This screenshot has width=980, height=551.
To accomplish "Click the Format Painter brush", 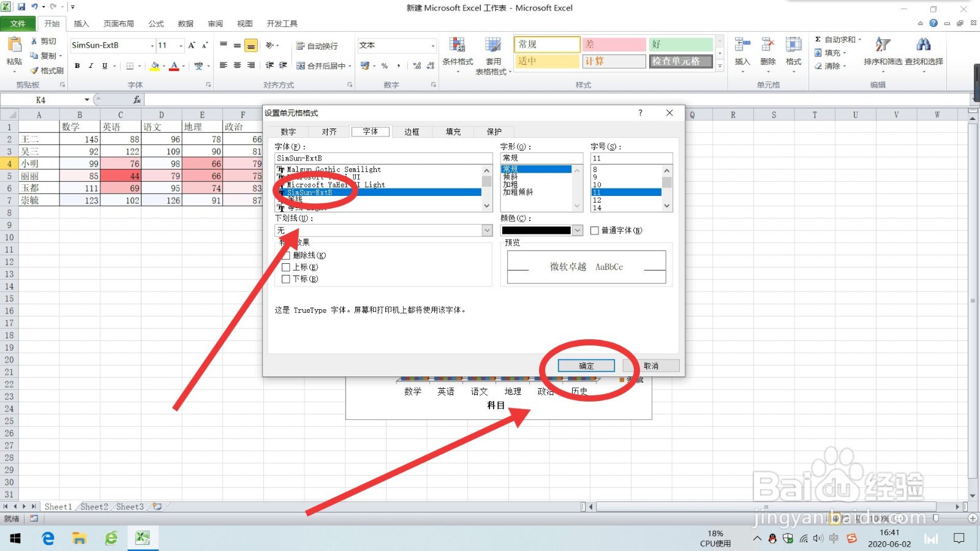I will 34,70.
